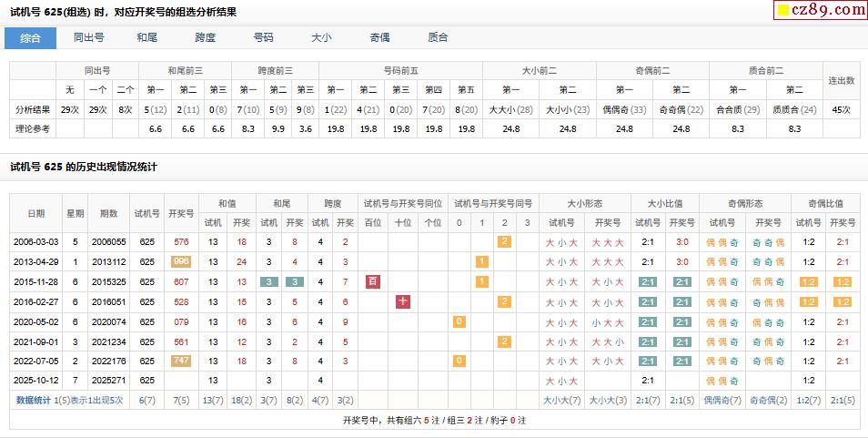Image resolution: width=868 pixels, height=438 pixels.
Task: Open the 同出号 tab
Action: pyautogui.click(x=88, y=37)
